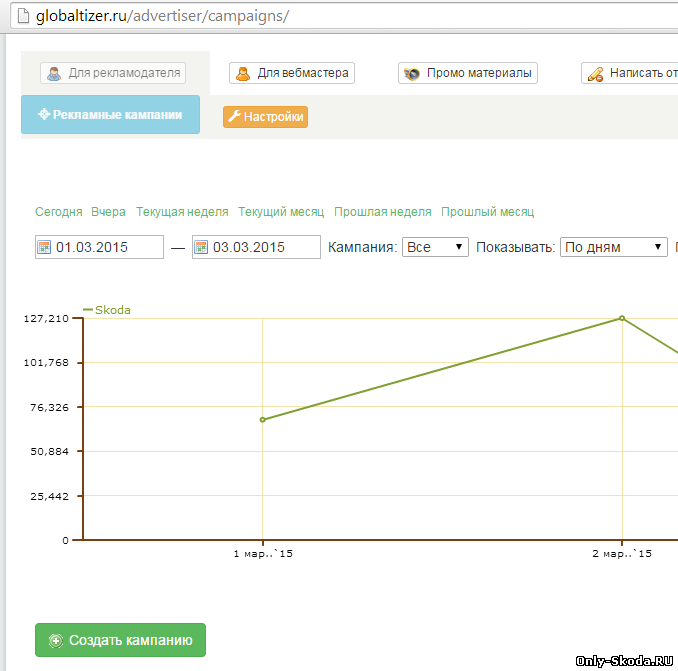The width and height of the screenshot is (678, 671).
Task: Open the Кампания dropdown set to Все
Action: pyautogui.click(x=435, y=247)
